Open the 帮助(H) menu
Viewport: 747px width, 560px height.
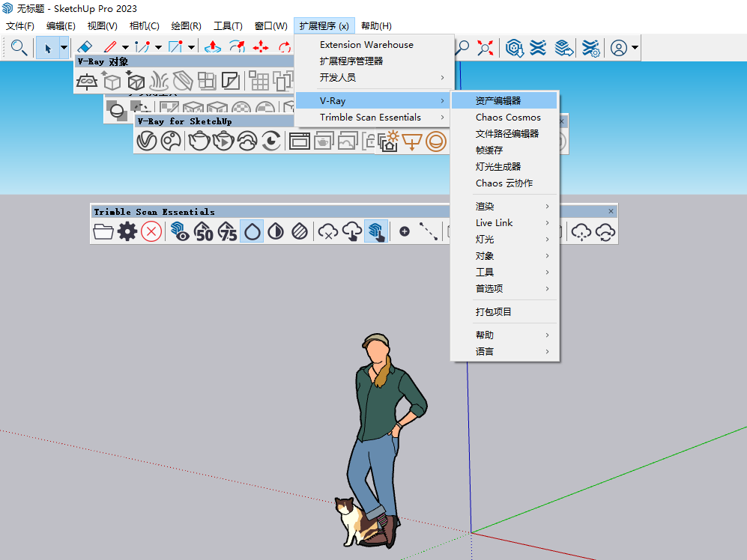376,25
